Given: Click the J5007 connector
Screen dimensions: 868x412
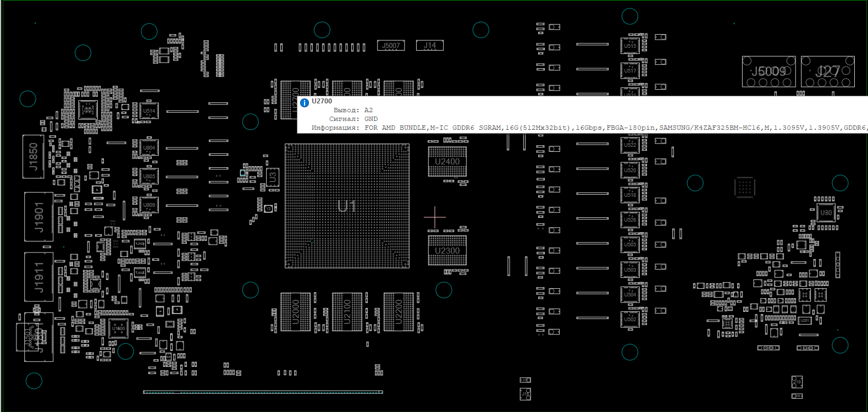Looking at the screenshot, I should (x=391, y=46).
